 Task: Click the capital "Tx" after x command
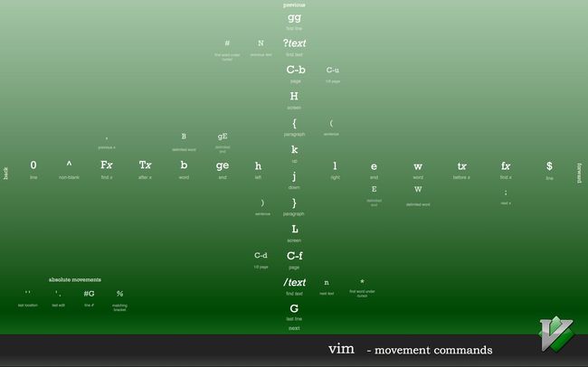pyautogui.click(x=145, y=165)
